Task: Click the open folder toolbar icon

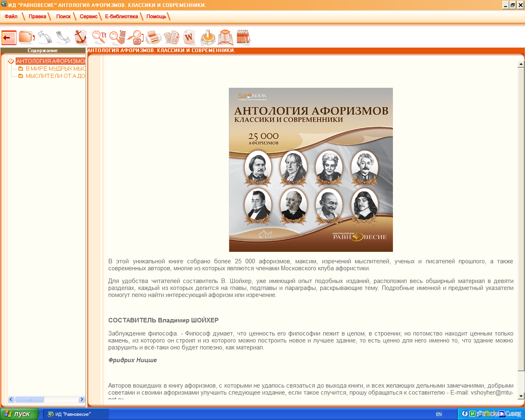Action: (27, 37)
